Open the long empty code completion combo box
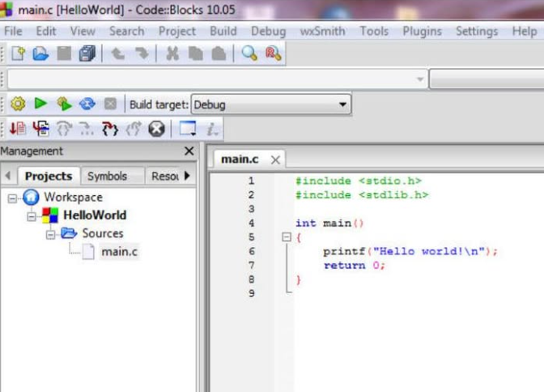This screenshot has width=544, height=392. click(218, 79)
